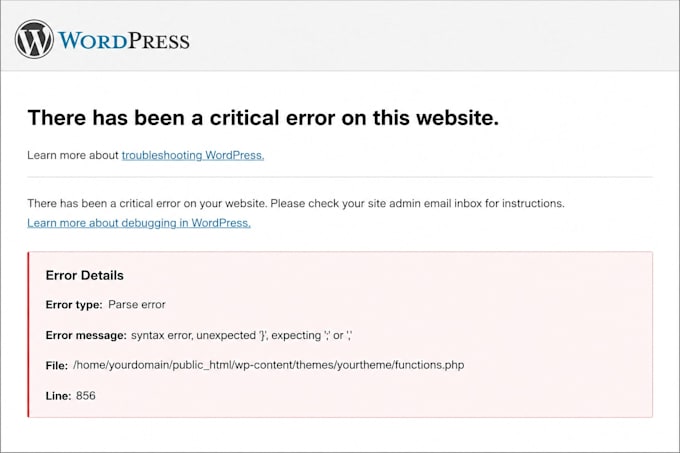Select the Parse error type value

pos(137,305)
